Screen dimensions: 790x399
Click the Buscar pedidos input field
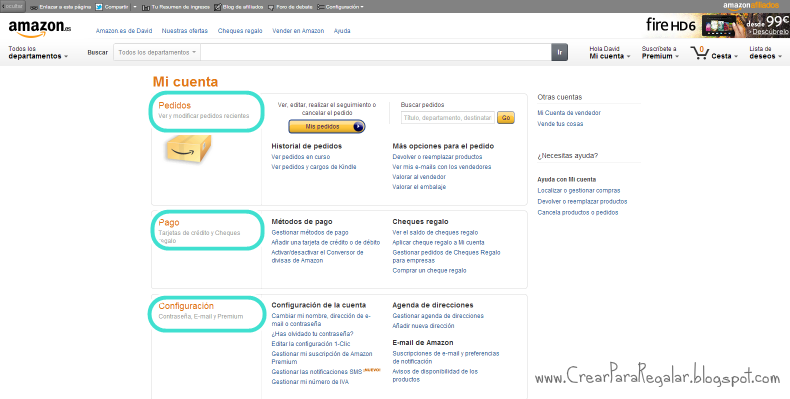pyautogui.click(x=448, y=118)
